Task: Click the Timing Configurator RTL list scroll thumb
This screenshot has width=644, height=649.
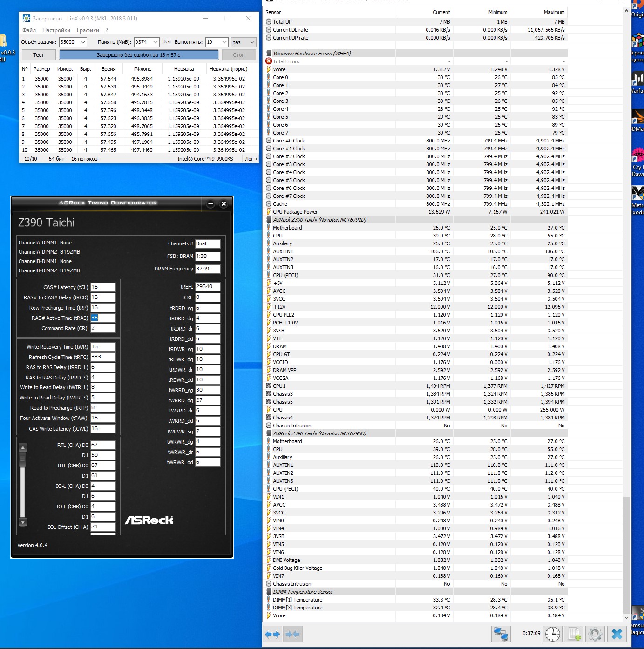Action: (23, 460)
